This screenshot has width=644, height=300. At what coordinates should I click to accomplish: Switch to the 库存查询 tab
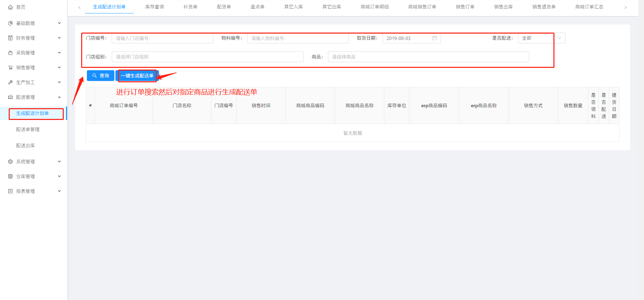pos(155,7)
